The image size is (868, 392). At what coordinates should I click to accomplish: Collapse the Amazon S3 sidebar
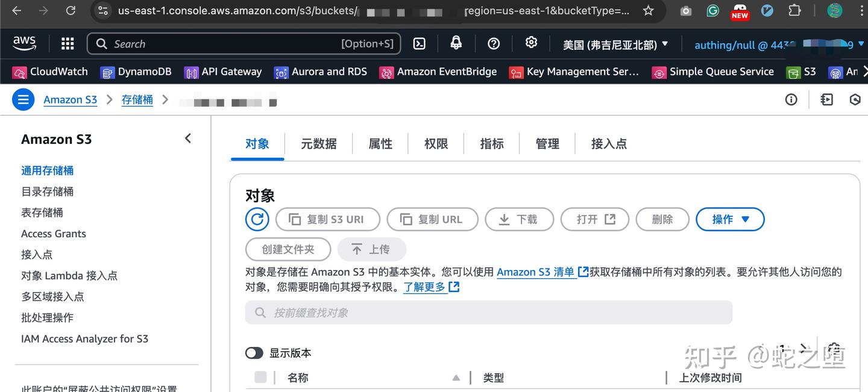click(x=187, y=138)
